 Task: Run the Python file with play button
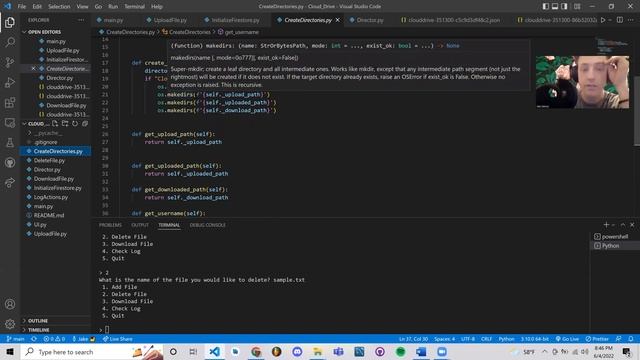click(x=603, y=20)
